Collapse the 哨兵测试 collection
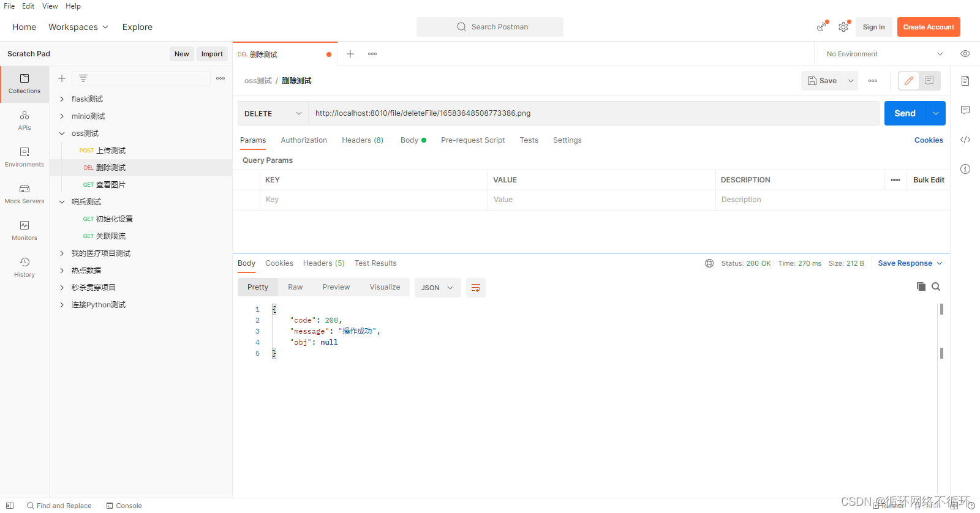The width and height of the screenshot is (980, 513). coord(62,202)
